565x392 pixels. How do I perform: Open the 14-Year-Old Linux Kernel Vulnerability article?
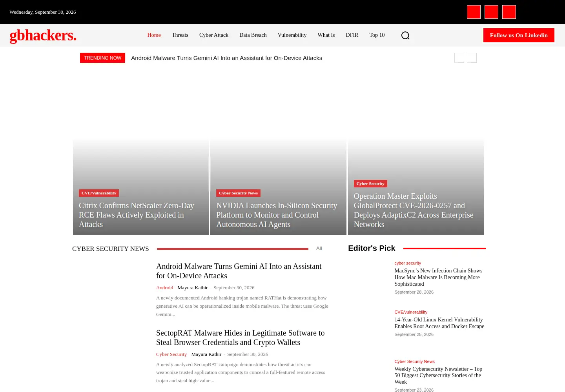tap(439, 323)
